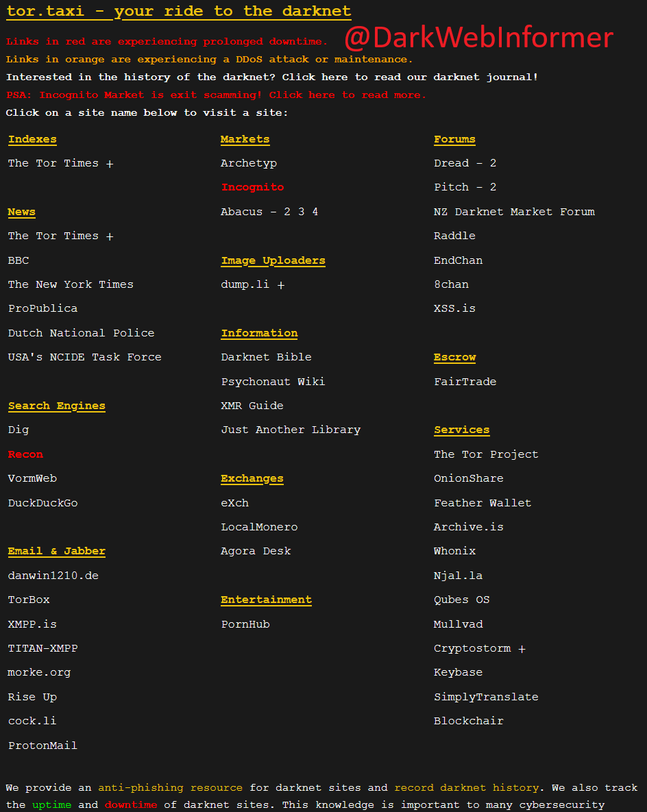Open The Tor Project link
Viewport: 647px width, 812px height.
pos(486,454)
